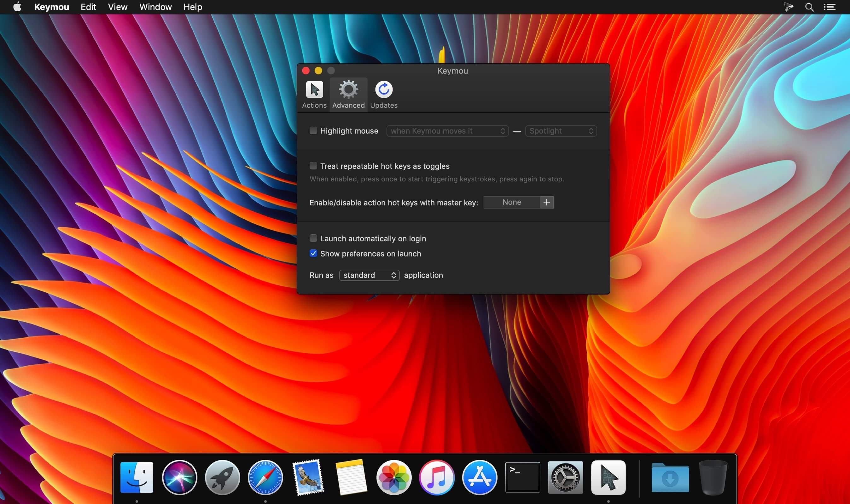The height and width of the screenshot is (504, 850).
Task: Open Notification Center list icon
Action: click(x=829, y=7)
